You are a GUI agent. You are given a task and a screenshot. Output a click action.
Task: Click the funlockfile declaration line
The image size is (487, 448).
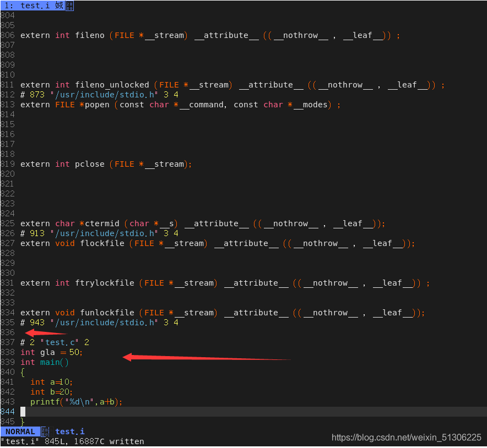pos(223,313)
